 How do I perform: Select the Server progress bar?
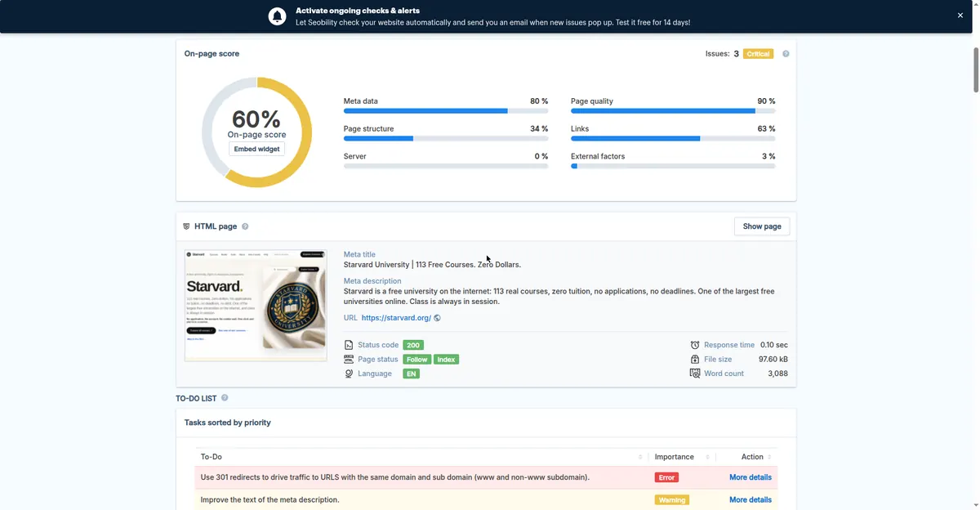tap(446, 166)
